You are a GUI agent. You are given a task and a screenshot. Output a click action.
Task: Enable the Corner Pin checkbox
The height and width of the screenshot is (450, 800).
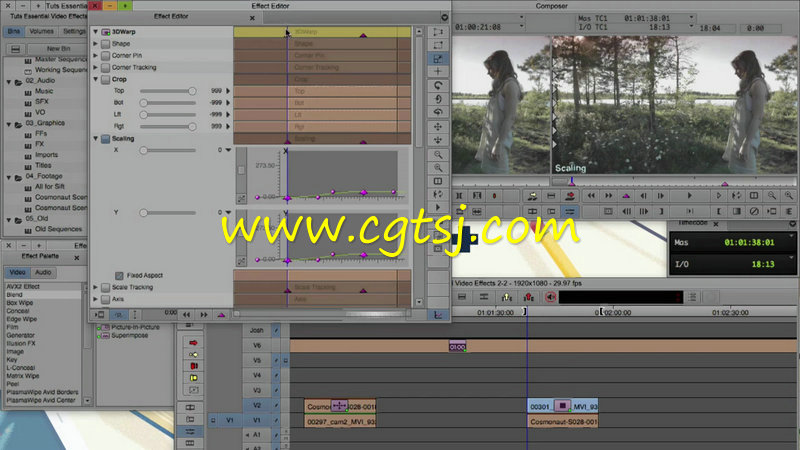click(106, 56)
